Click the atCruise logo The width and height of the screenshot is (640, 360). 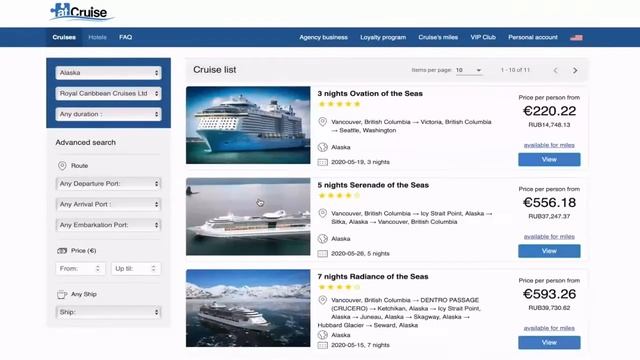[x=81, y=12]
